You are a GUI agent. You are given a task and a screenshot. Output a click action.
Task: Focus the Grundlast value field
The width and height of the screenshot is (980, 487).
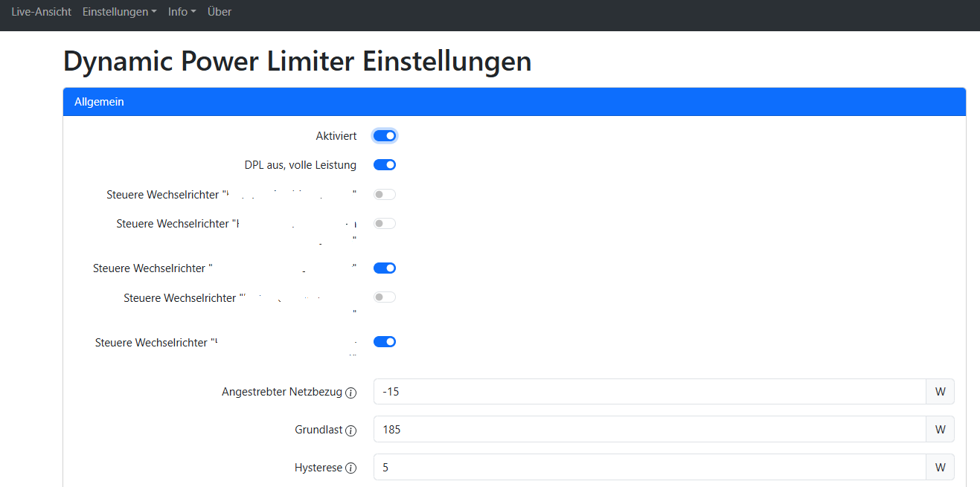coord(649,430)
